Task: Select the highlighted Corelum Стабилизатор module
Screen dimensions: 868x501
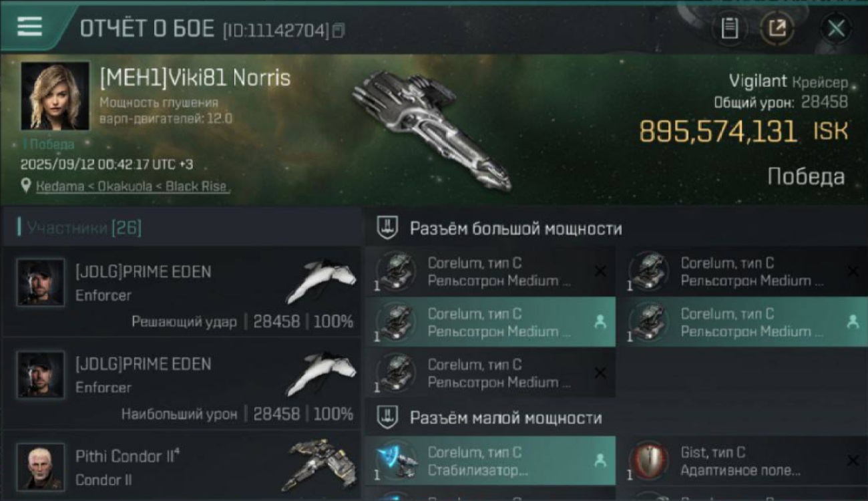Action: click(x=490, y=461)
